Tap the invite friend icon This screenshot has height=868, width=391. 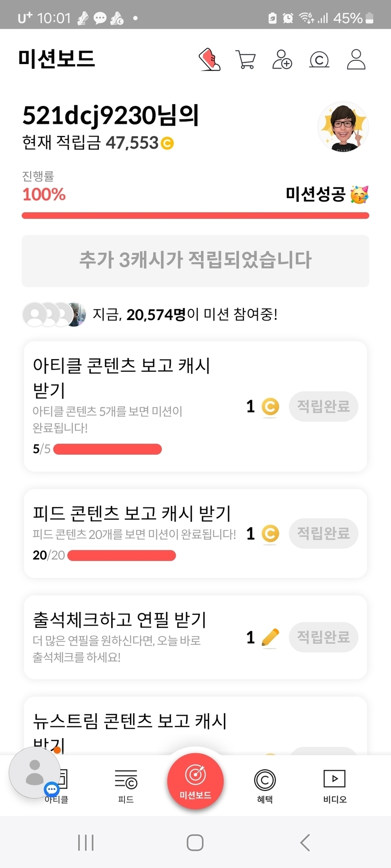[282, 60]
